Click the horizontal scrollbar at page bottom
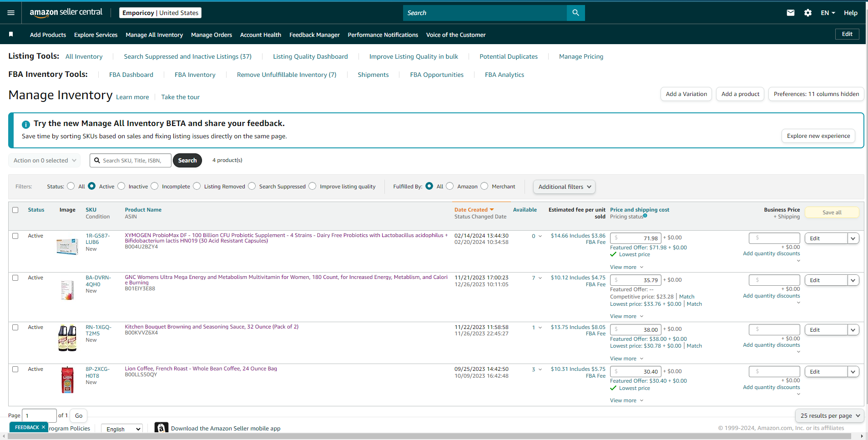 tap(429, 436)
